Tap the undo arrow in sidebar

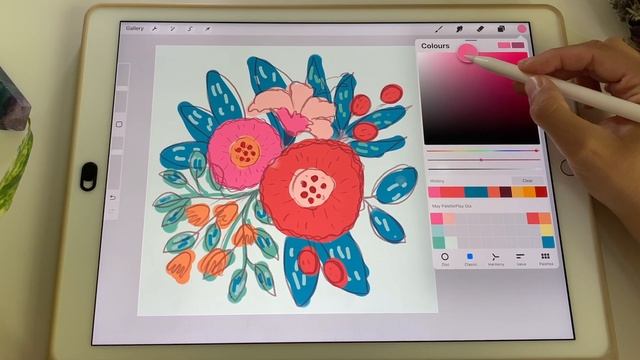(x=113, y=198)
